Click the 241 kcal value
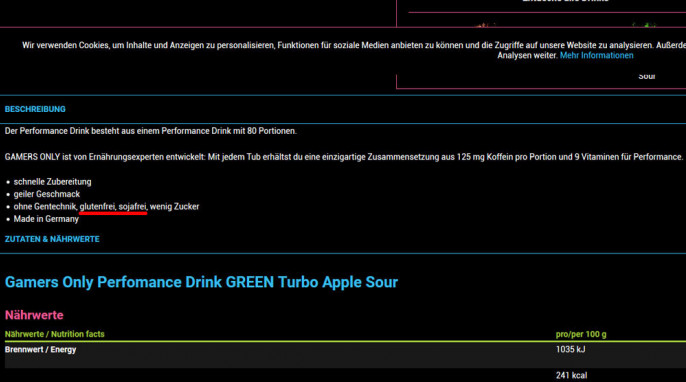Image resolution: width=686 pixels, height=382 pixels. pos(571,375)
